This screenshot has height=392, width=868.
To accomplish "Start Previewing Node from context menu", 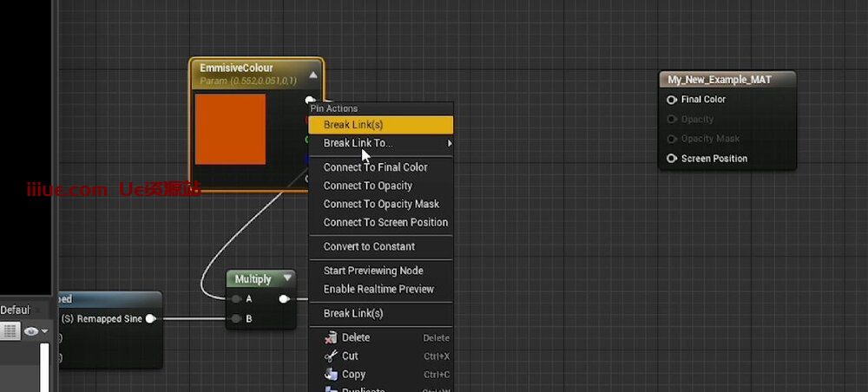I will click(373, 271).
